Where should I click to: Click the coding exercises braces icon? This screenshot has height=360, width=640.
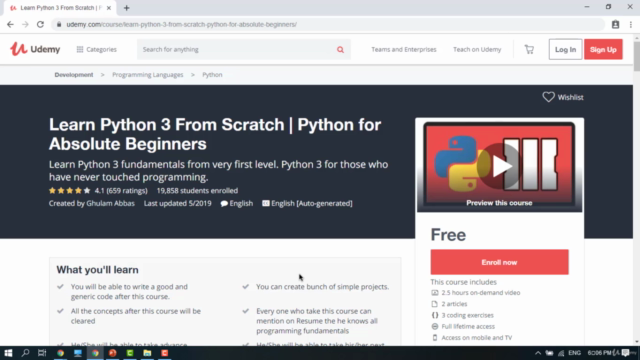pos(435,315)
